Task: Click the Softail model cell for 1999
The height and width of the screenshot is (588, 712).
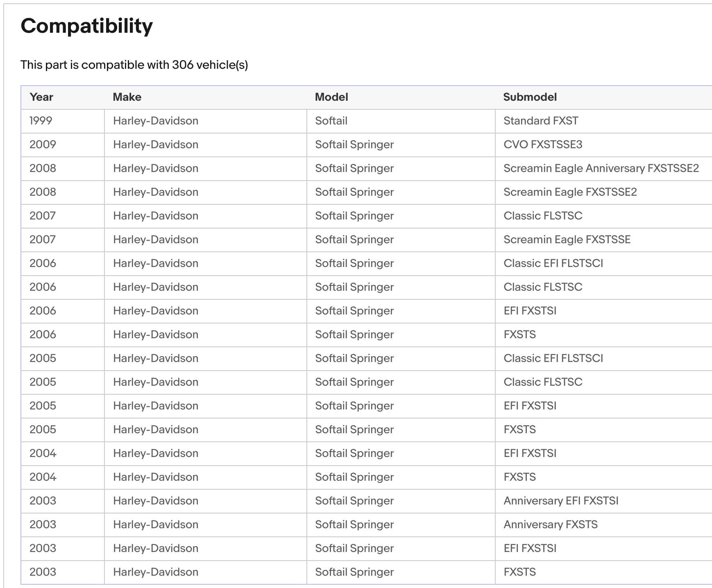Action: pyautogui.click(x=331, y=121)
